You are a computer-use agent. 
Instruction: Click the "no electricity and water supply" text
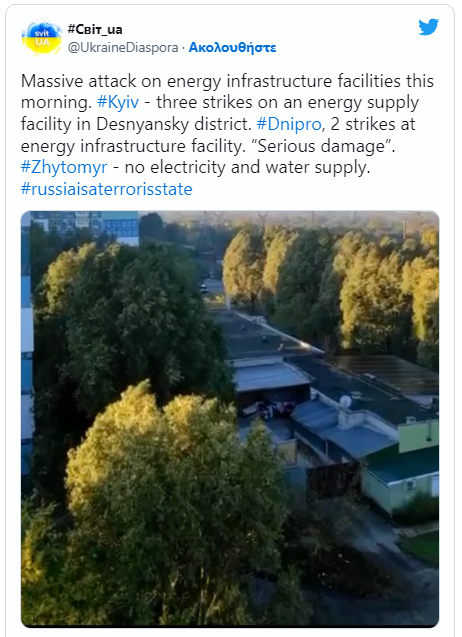[247, 167]
